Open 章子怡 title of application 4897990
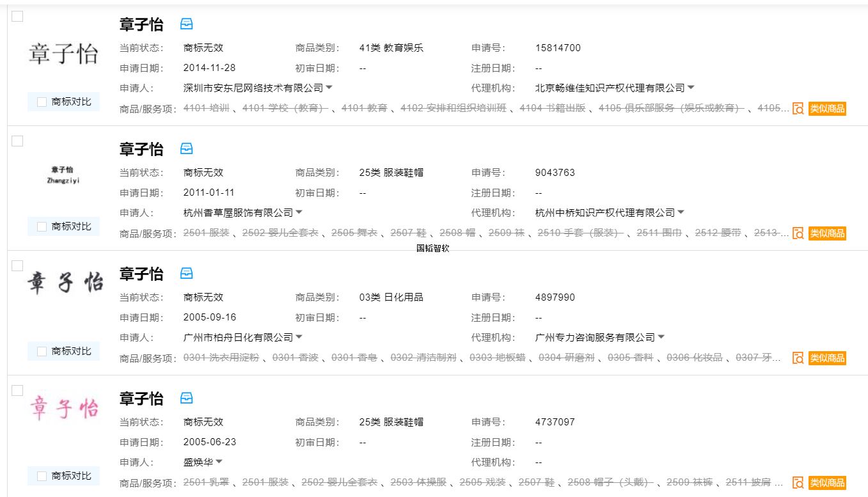This screenshot has width=868, height=497. (141, 274)
